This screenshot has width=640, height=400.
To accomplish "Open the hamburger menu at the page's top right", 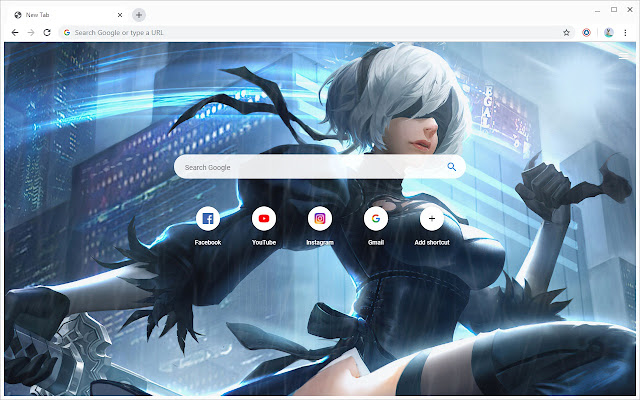I will pos(623,56).
